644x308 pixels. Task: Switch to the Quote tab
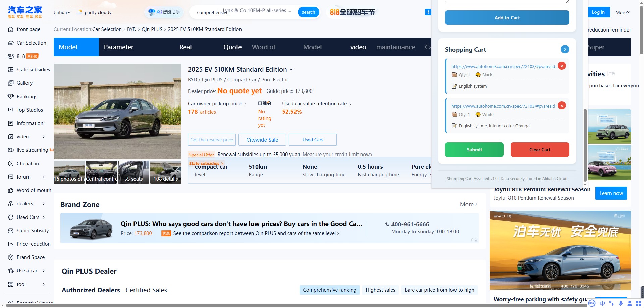click(x=232, y=47)
